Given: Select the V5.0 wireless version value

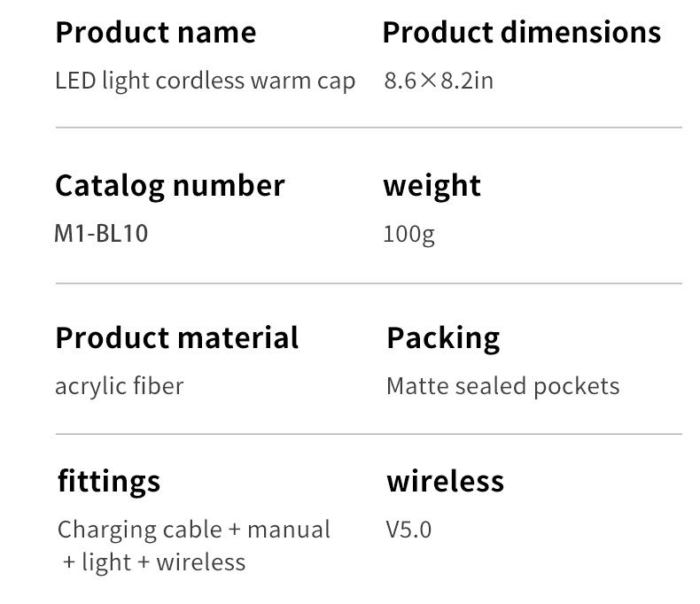Looking at the screenshot, I should tap(409, 530).
